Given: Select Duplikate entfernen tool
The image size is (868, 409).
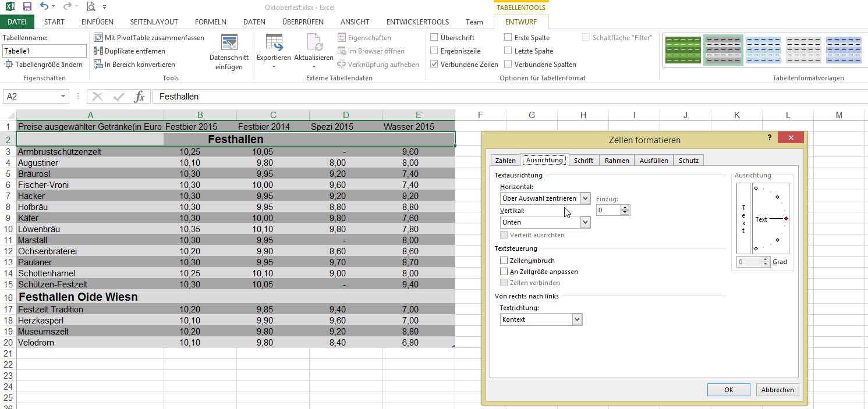Looking at the screenshot, I should tap(129, 51).
